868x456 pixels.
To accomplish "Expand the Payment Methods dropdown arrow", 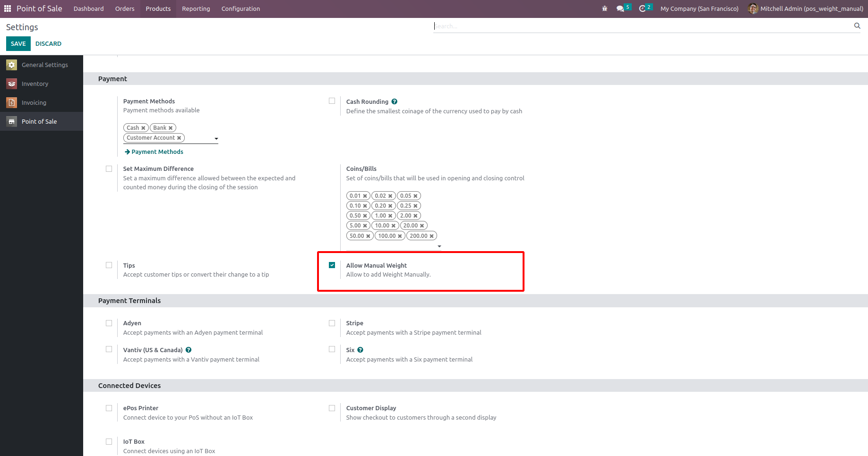I will pyautogui.click(x=216, y=139).
